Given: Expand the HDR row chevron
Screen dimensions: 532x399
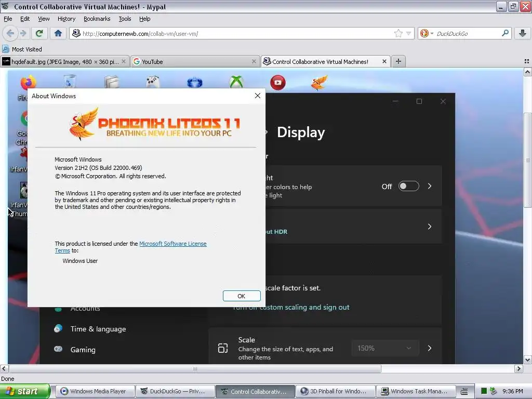Looking at the screenshot, I should (x=430, y=227).
